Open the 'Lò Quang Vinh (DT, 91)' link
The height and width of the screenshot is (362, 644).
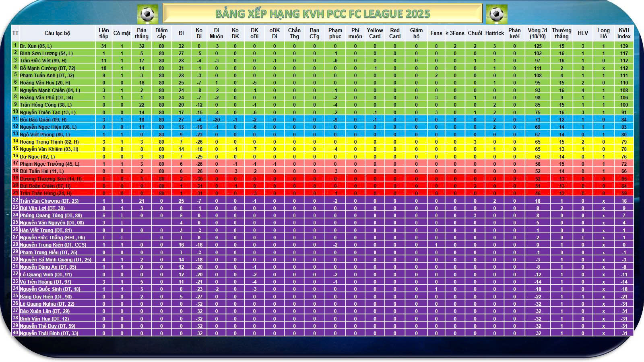[46, 275]
